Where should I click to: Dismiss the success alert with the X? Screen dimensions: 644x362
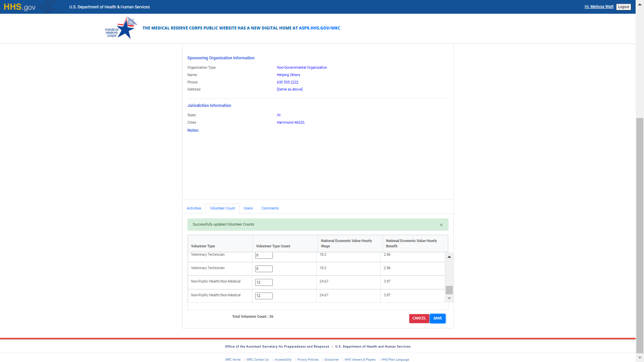coord(441,225)
